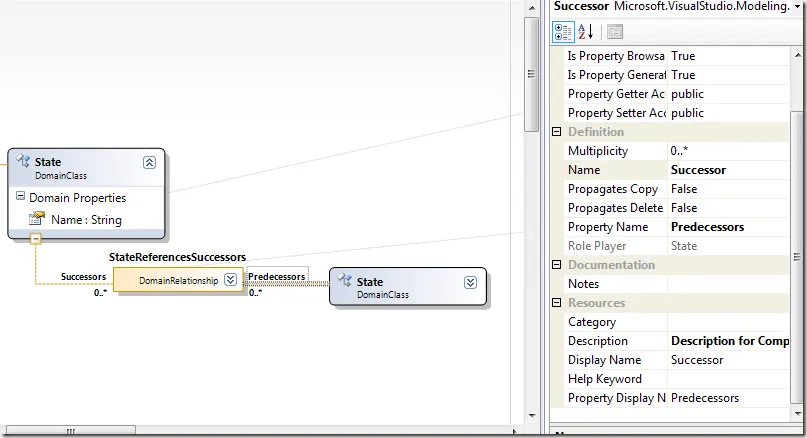Collapse State relationship tree minus box
The height and width of the screenshot is (438, 807).
click(x=36, y=239)
